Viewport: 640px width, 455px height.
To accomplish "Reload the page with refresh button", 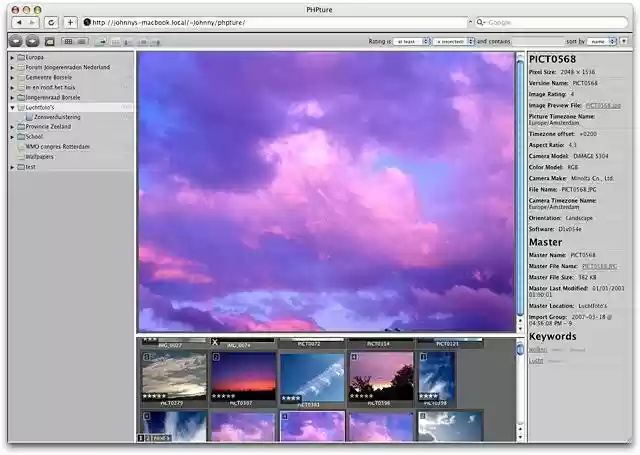I will click(x=51, y=22).
